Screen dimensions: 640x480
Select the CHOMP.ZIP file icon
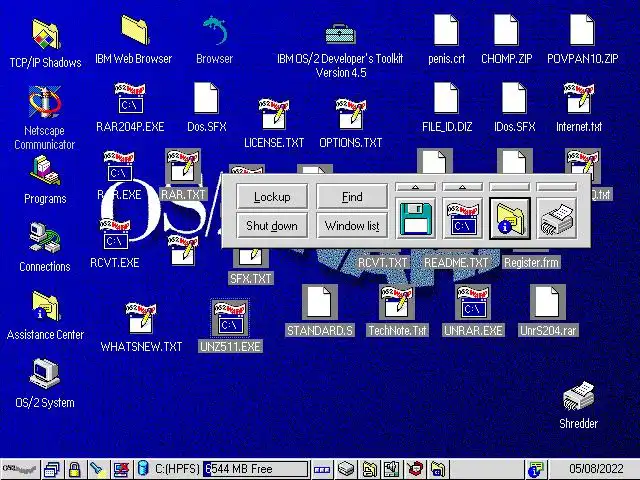coord(506,30)
